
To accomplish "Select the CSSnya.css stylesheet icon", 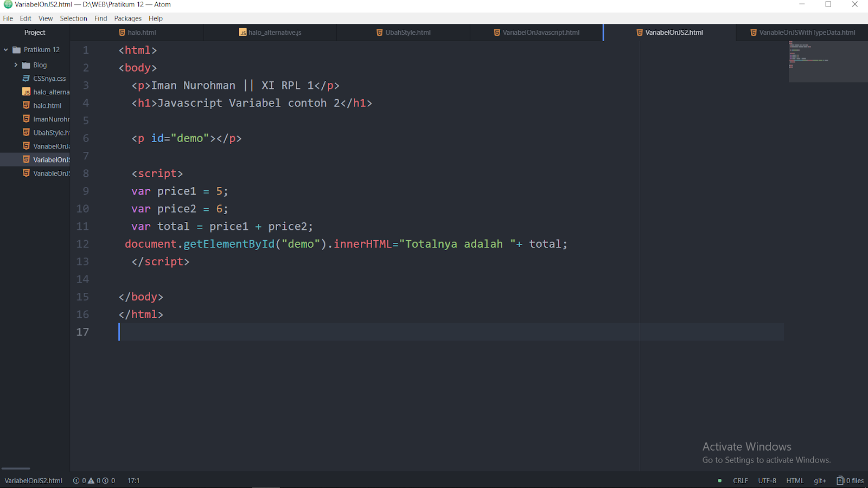I will tap(26, 78).
